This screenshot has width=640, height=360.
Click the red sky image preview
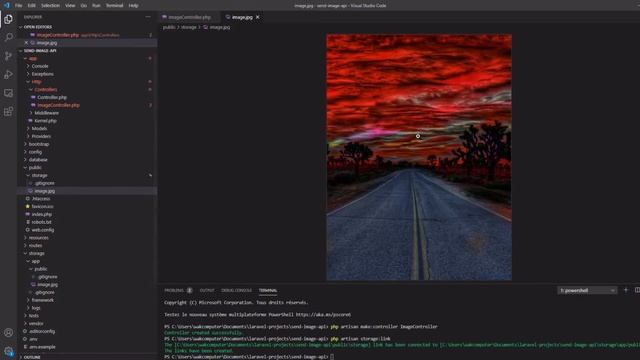pos(419,157)
